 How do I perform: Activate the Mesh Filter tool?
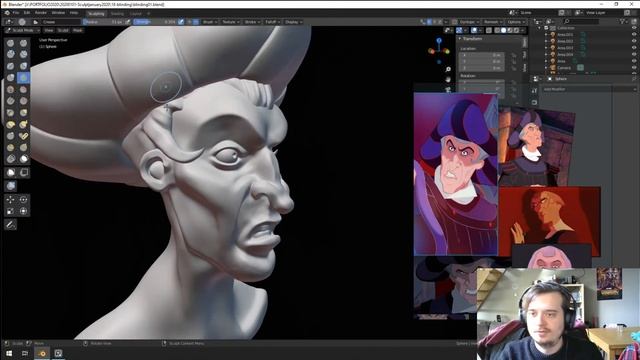(11, 186)
